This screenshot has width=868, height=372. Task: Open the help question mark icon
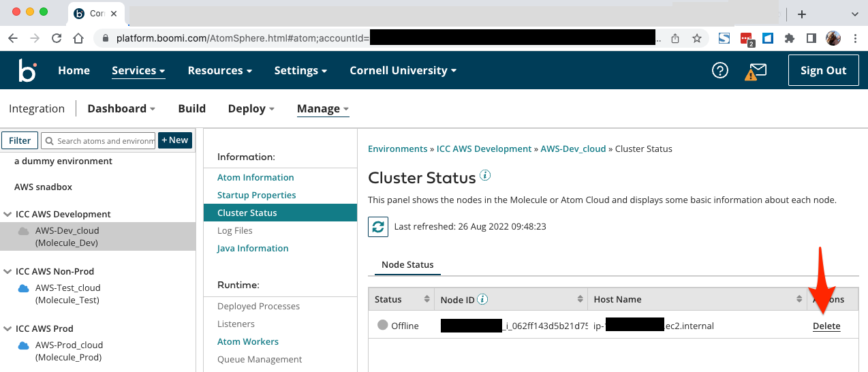720,70
